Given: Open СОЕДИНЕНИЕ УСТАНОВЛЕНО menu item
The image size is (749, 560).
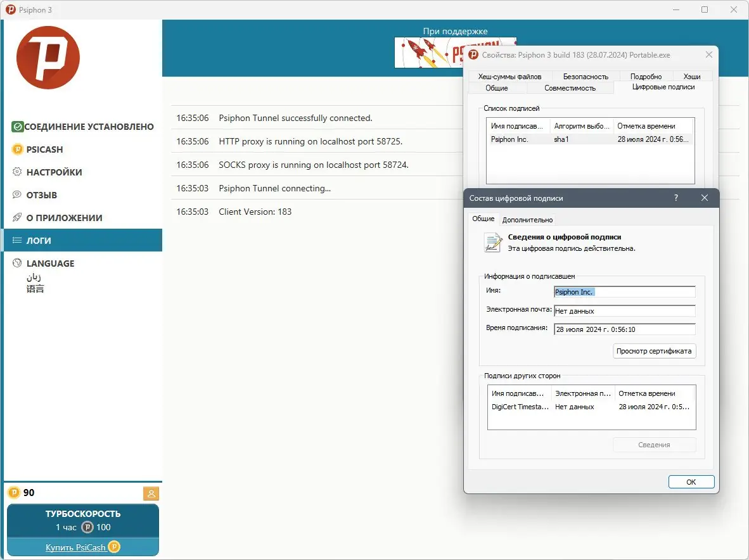Looking at the screenshot, I should (83, 127).
